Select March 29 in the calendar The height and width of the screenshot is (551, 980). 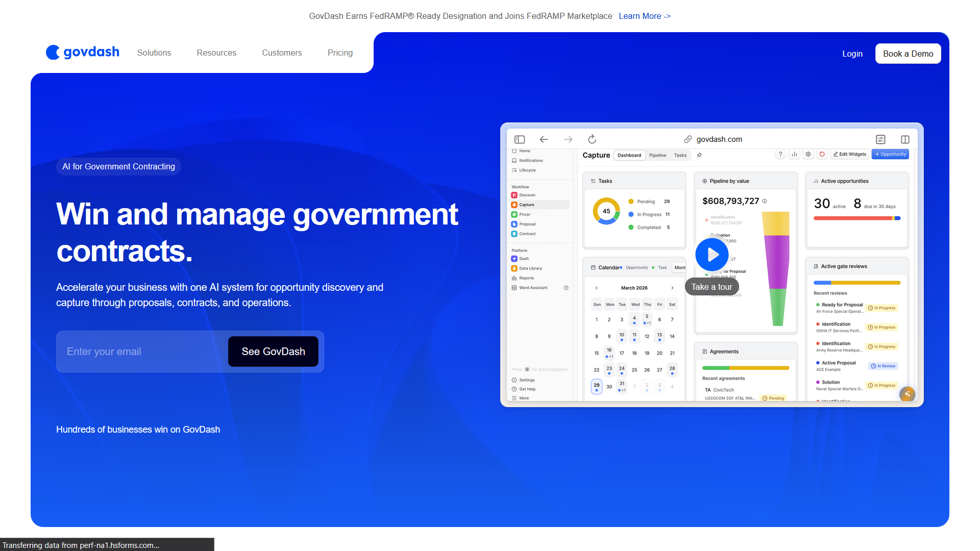pos(597,387)
